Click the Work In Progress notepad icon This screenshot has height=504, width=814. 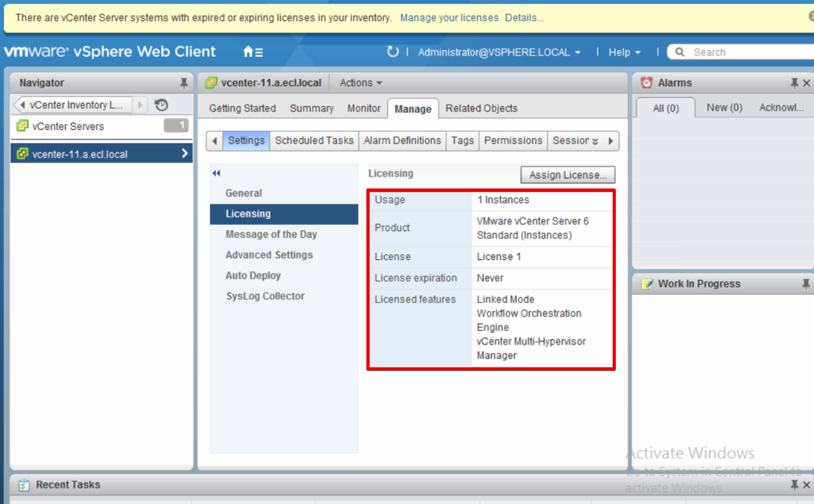(x=647, y=283)
